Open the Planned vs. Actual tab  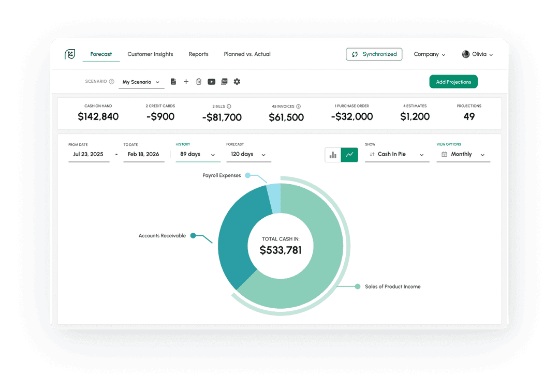click(247, 54)
